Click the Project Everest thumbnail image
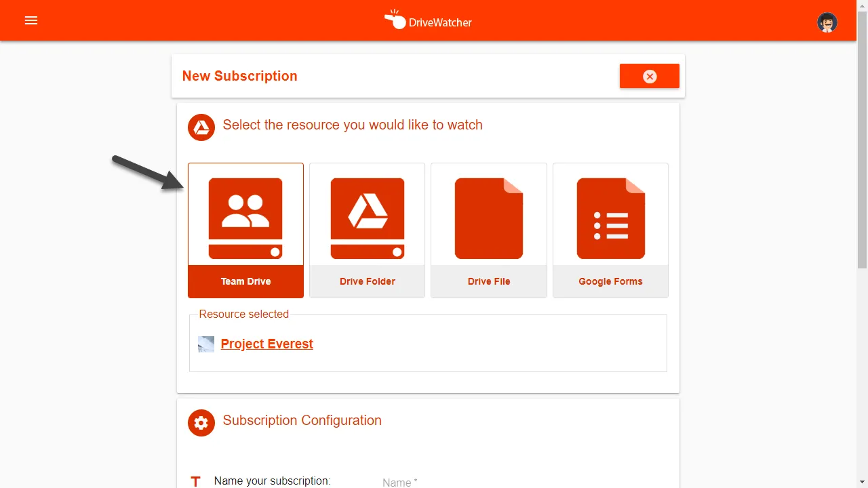This screenshot has width=868, height=488. click(x=206, y=344)
